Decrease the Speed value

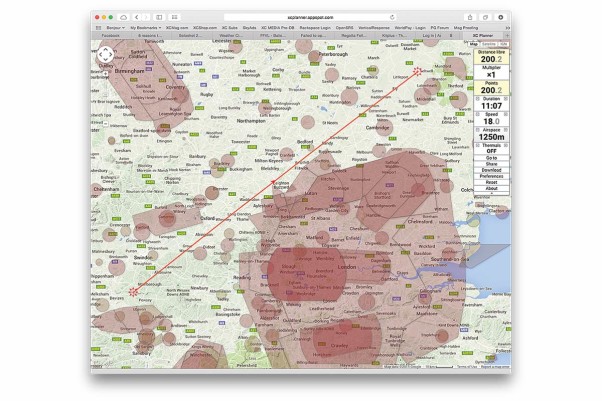tap(478, 114)
